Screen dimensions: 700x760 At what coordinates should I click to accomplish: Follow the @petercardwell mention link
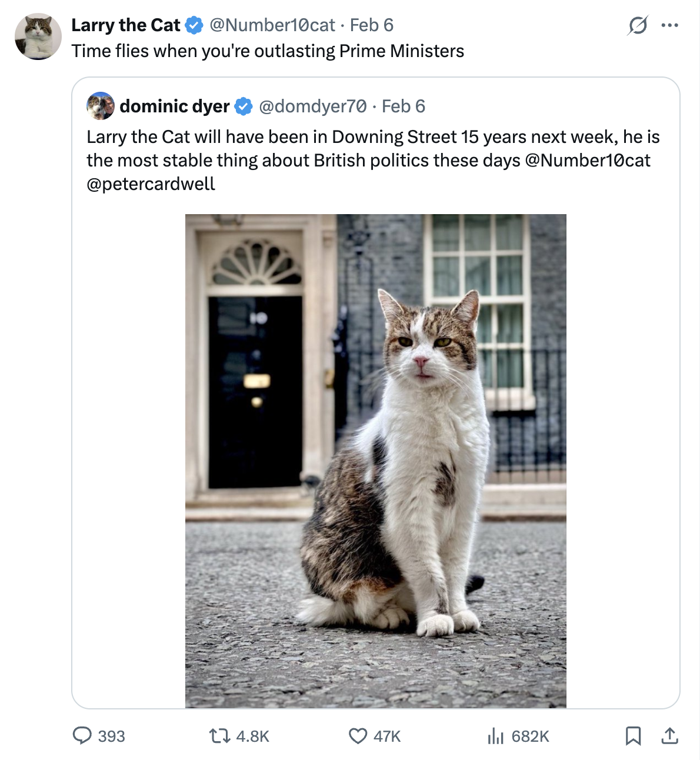coord(151,184)
